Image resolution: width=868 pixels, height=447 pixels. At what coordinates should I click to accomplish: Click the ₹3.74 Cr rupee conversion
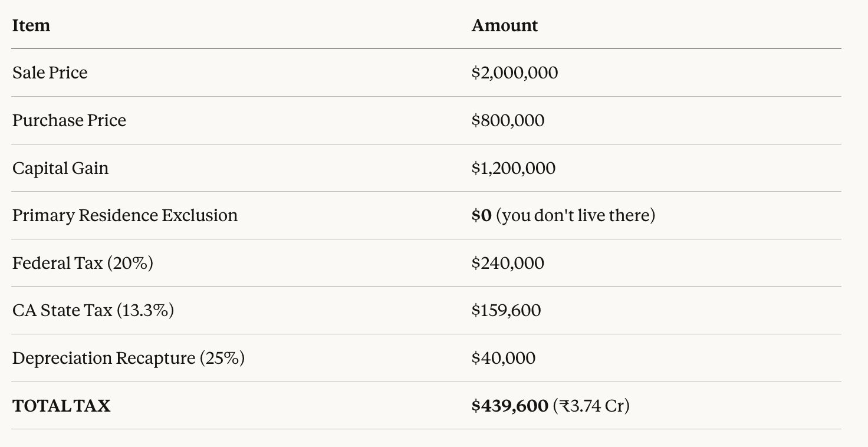(x=591, y=406)
